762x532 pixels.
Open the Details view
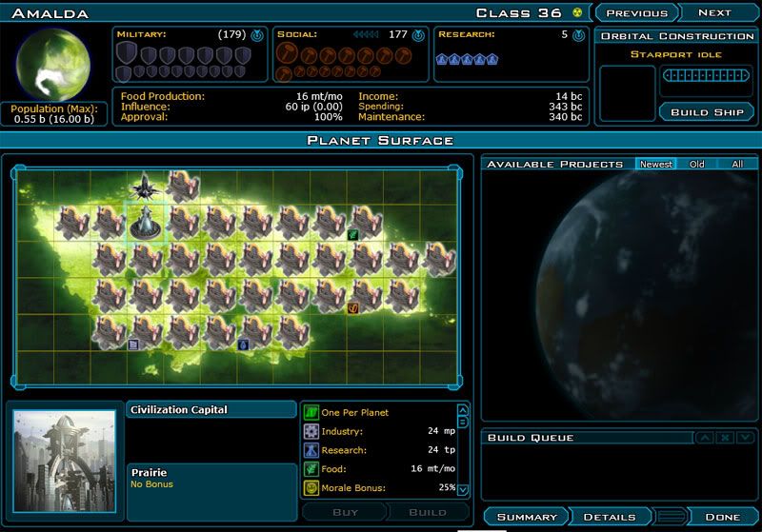[x=610, y=517]
